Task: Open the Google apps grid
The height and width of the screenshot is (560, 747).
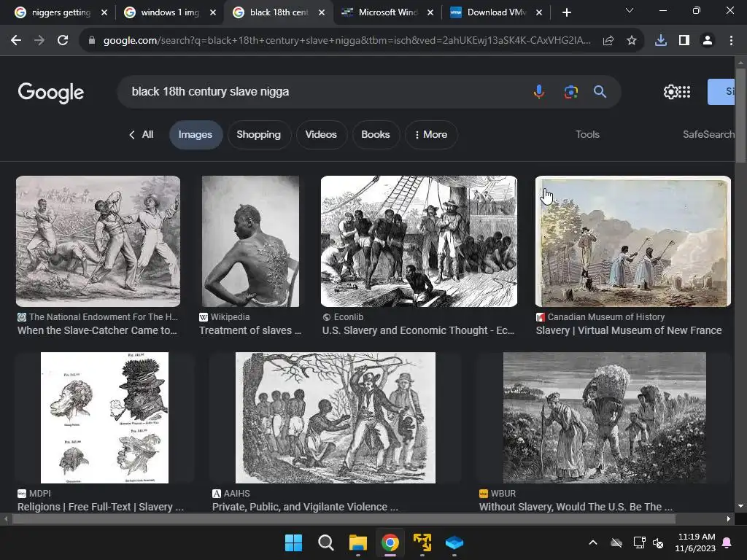Action: (684, 92)
